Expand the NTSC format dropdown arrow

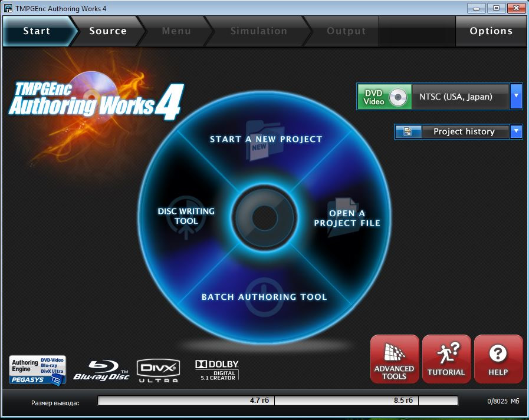tap(516, 97)
